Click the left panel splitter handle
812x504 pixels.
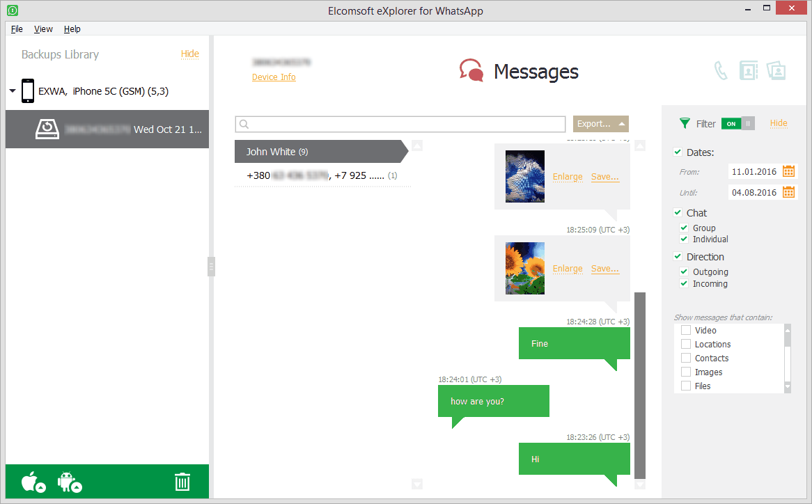click(x=211, y=267)
